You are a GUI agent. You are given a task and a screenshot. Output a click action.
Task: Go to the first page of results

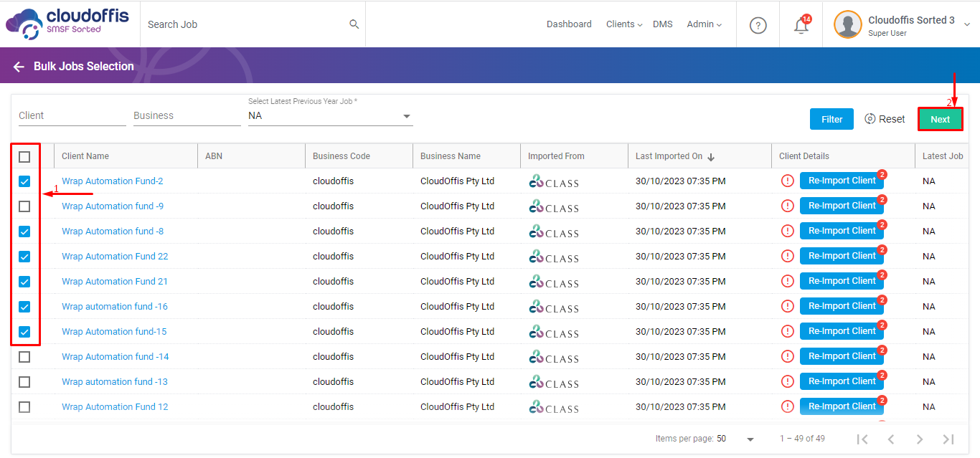click(x=863, y=439)
